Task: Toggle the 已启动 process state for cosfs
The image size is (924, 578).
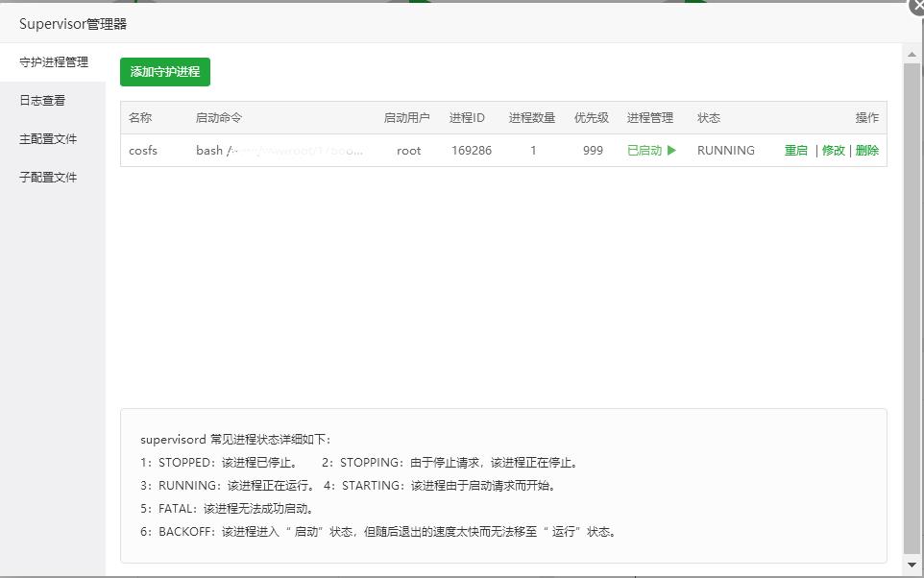Action: pyautogui.click(x=651, y=150)
